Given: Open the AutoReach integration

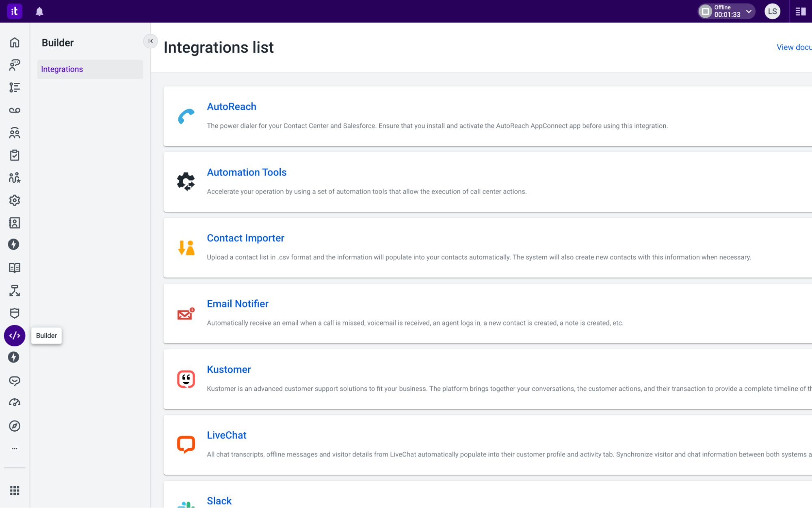Looking at the screenshot, I should coord(232,106).
